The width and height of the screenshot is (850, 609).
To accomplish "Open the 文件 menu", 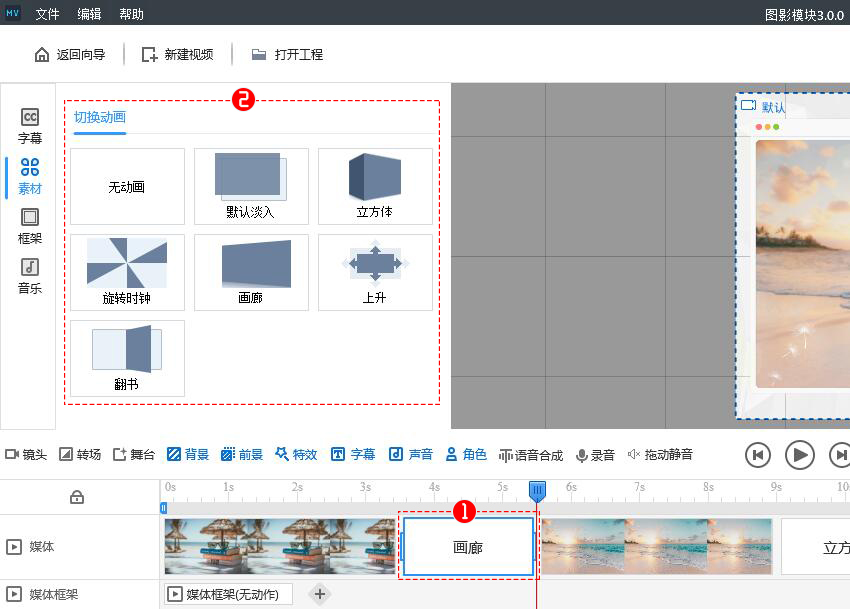I will [x=47, y=14].
